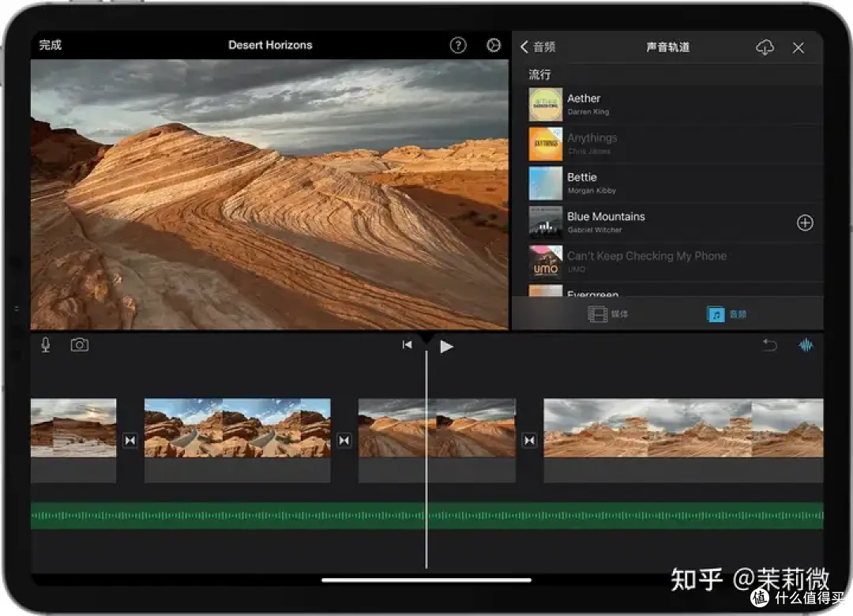
Task: Tap the voiceover microphone icon
Action: (x=46, y=345)
